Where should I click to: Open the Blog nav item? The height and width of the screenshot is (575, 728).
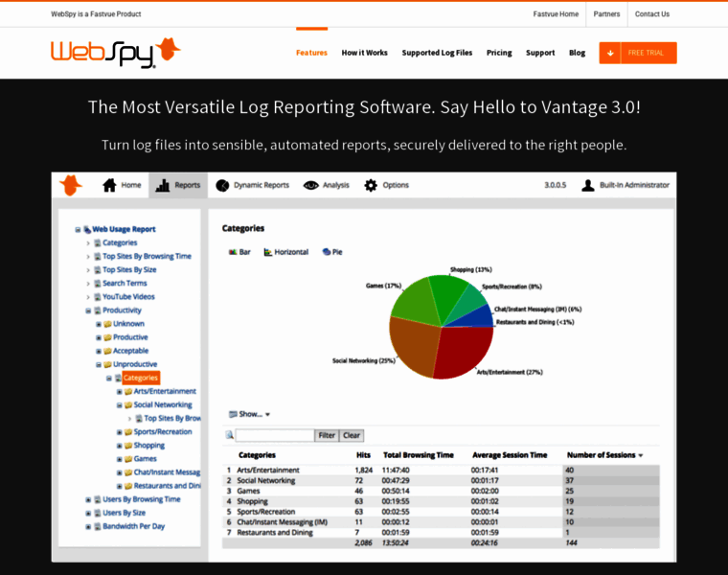point(577,53)
